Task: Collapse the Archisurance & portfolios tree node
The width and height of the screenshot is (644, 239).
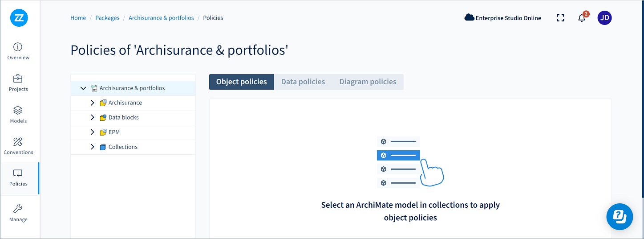Action: (x=83, y=88)
